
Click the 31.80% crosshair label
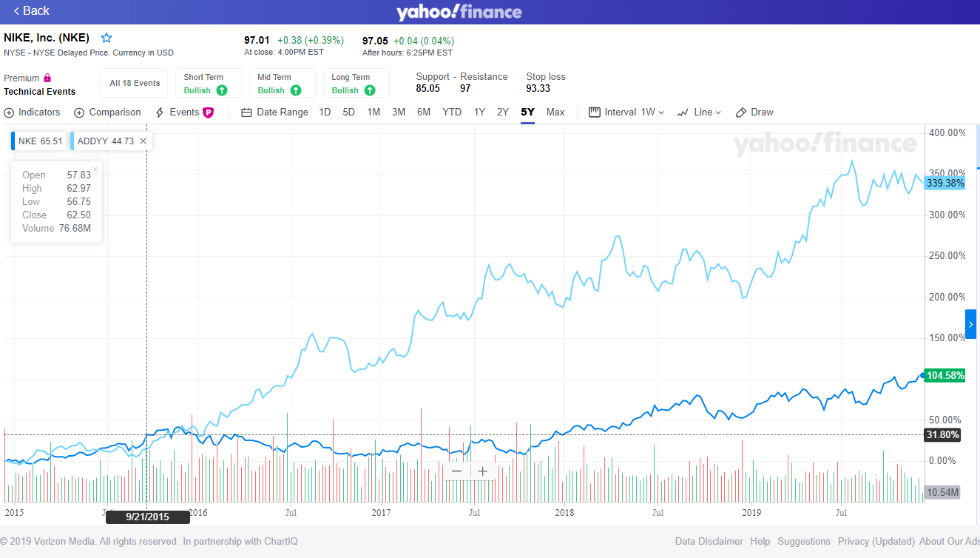(943, 434)
